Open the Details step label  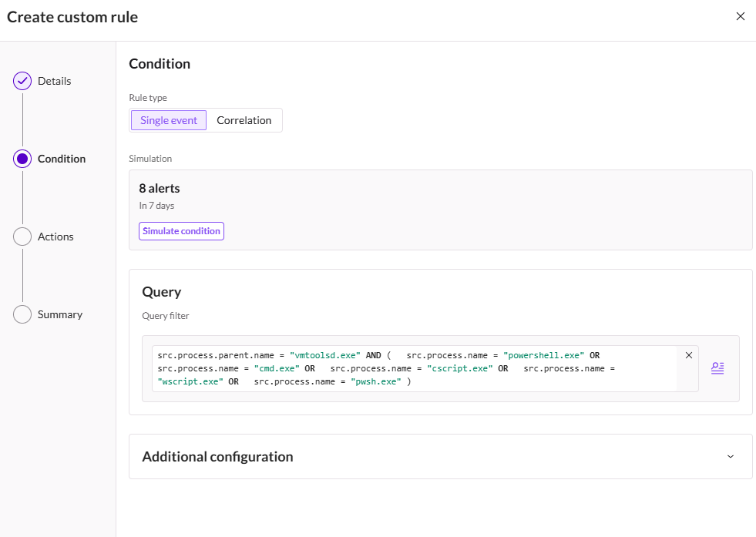pyautogui.click(x=55, y=81)
